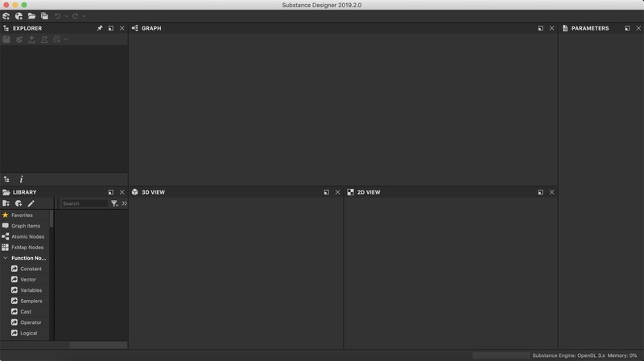Click the Redo arrow in the main toolbar
This screenshot has width=644, height=361.
[x=75, y=16]
